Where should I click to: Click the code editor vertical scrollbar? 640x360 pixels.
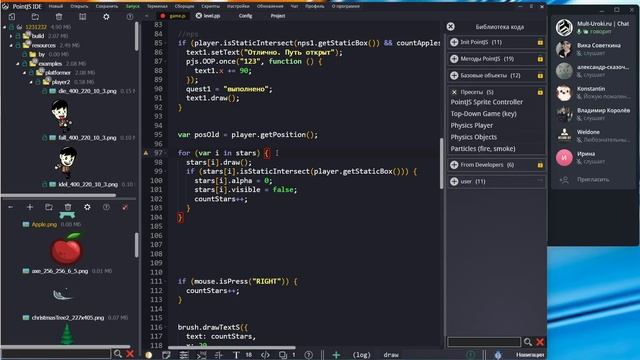(x=441, y=164)
